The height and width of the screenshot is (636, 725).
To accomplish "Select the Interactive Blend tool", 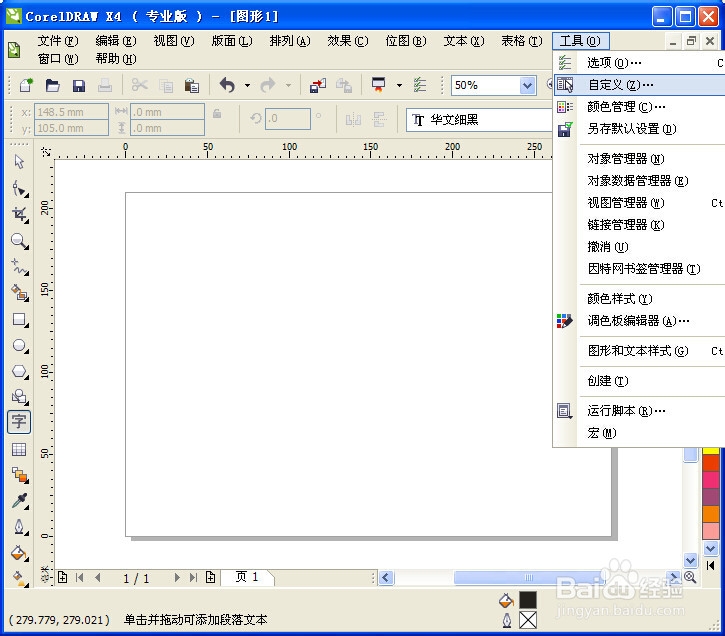I will [x=19, y=475].
